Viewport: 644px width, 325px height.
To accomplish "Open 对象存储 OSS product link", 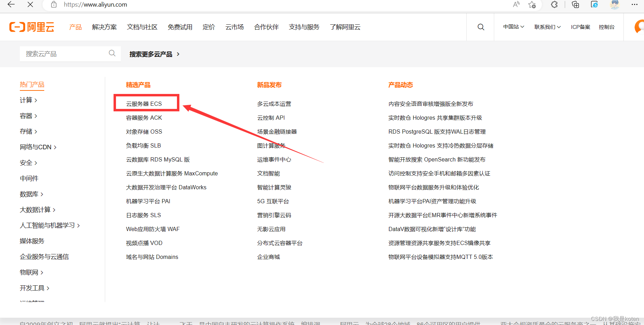I will pyautogui.click(x=144, y=132).
